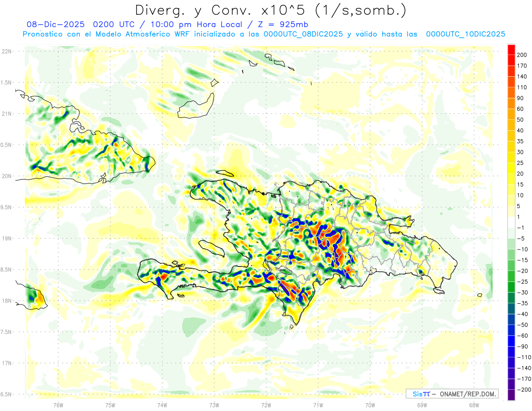
Task: Click the -110 value on the color scale
Action: [x=524, y=357]
